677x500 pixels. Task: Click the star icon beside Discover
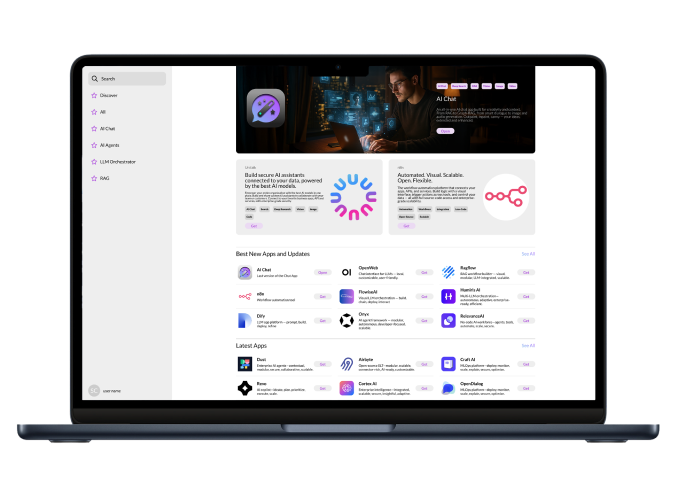coord(94,95)
